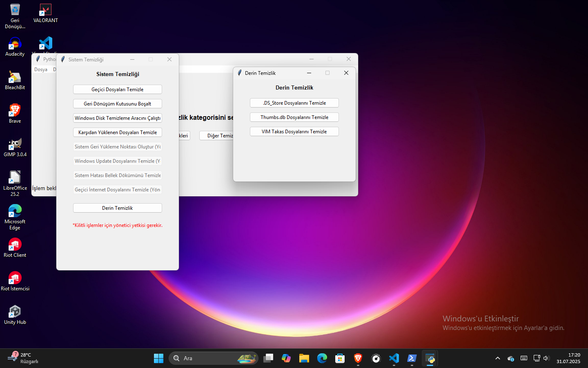Switch to PowerShell on the taskbar
The width and height of the screenshot is (588, 368).
tap(412, 359)
